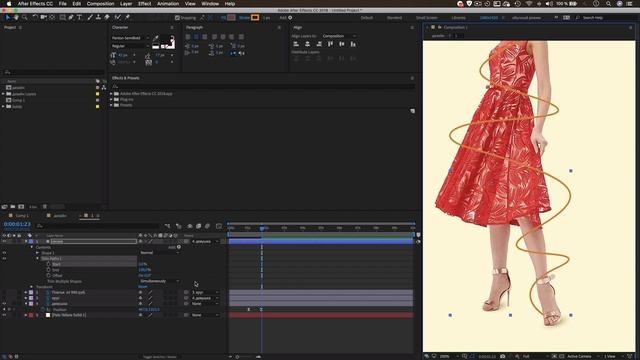Collapse the Trim Paths 1 group
Image resolution: width=640 pixels, height=360 pixels.
(x=38, y=258)
